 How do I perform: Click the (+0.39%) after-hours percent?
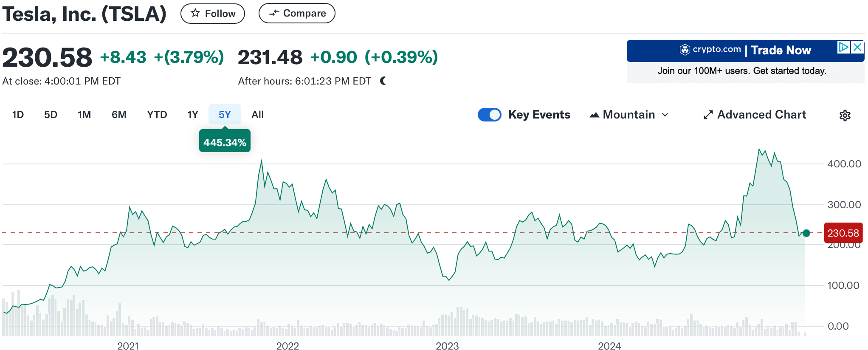[x=401, y=57]
